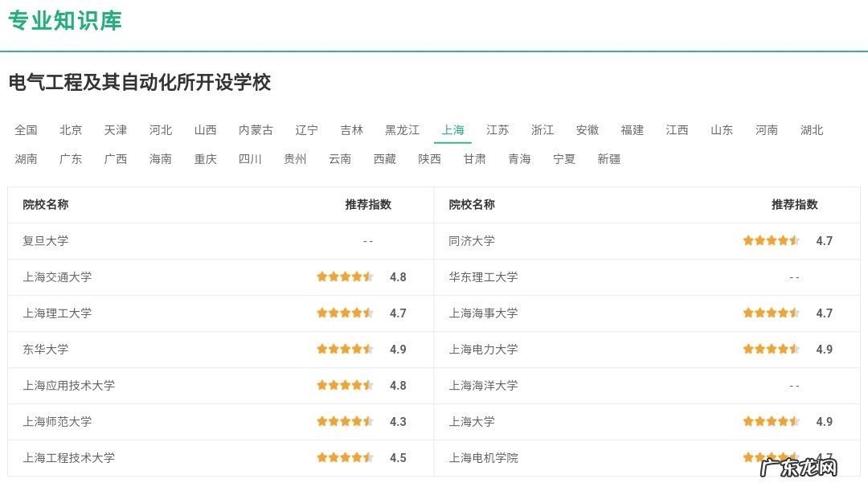Click the half star of 上海工程技术大学 rating
The width and height of the screenshot is (868, 491).
point(368,456)
